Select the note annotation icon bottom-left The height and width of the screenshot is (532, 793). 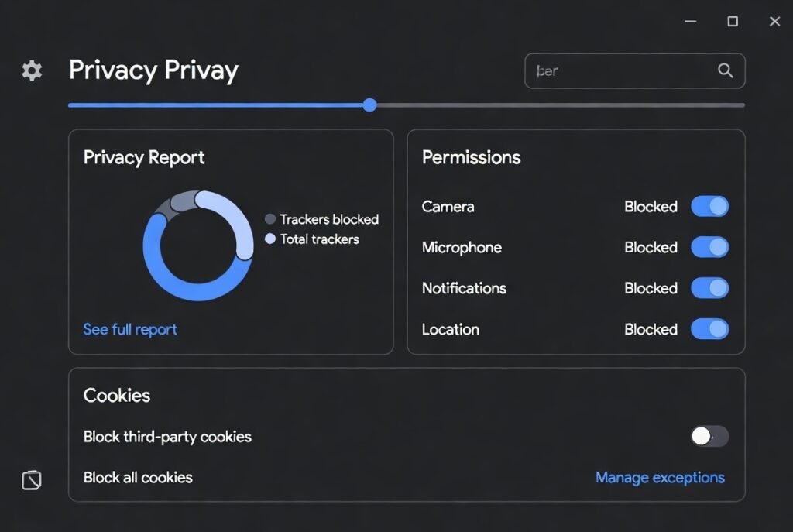(x=31, y=480)
